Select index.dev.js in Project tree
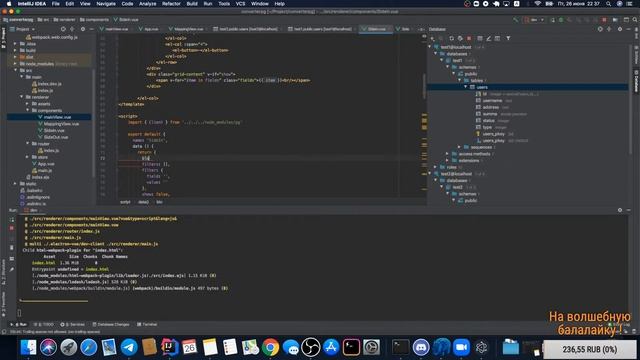The height and width of the screenshot is (360, 640). (49, 84)
